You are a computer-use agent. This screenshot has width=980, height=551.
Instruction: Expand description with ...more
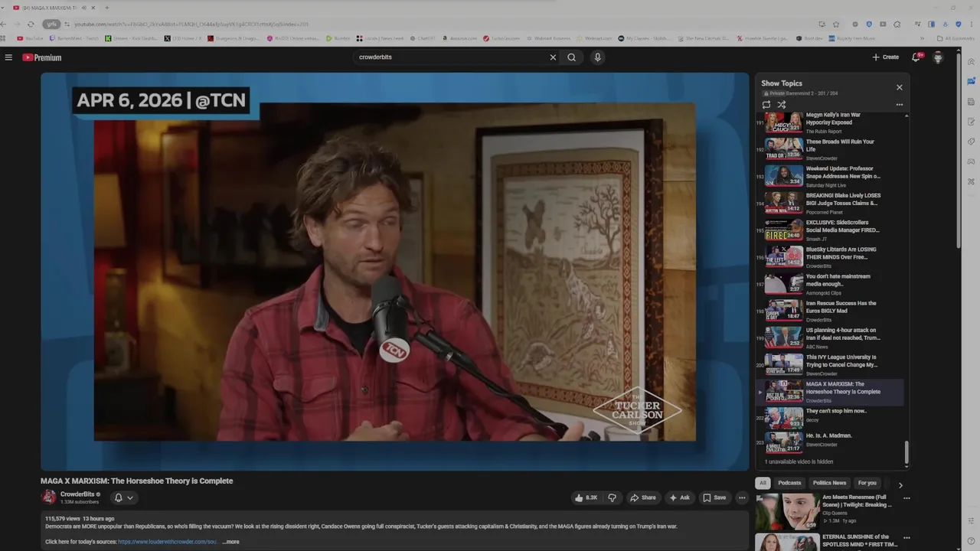point(230,542)
